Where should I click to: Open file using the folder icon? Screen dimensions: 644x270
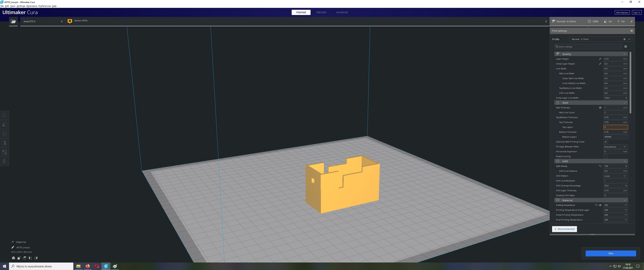pyautogui.click(x=14, y=21)
